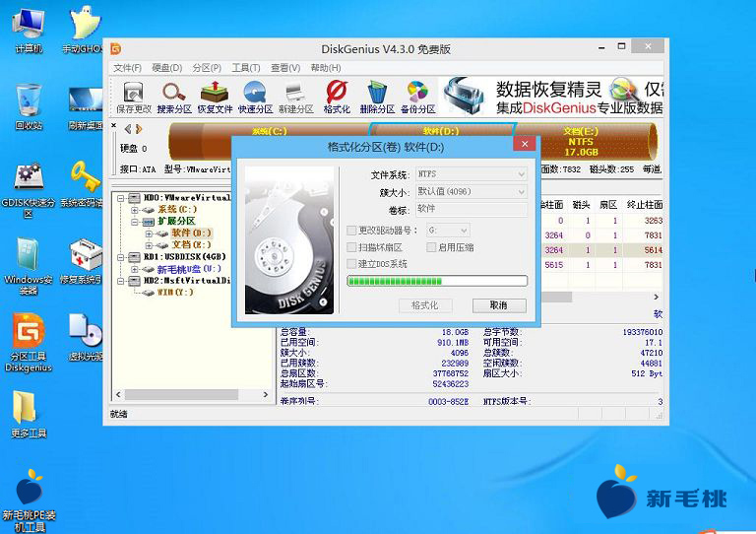Screen dimensions: 756x534
Task: Open the Recycle Bin (回收站) desktop icon
Action: (x=29, y=106)
